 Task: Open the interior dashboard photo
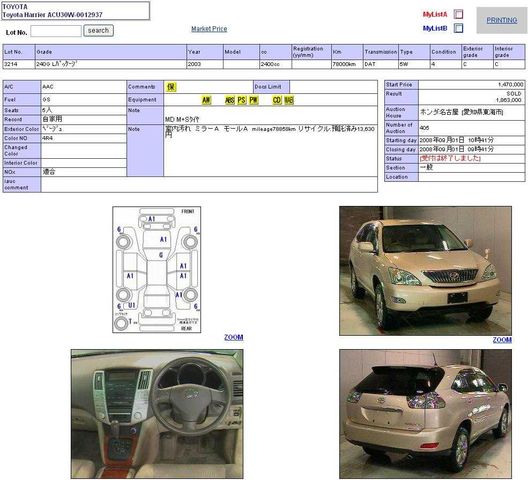[157, 414]
